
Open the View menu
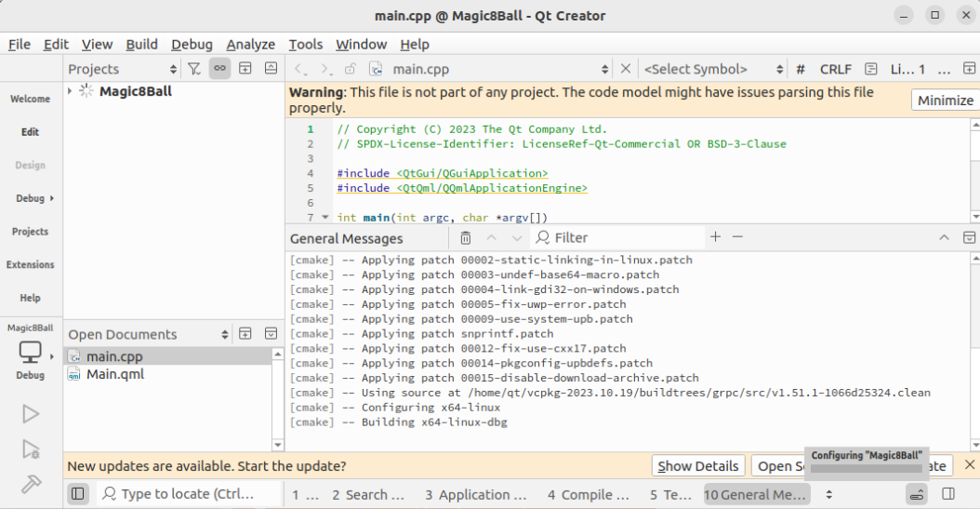(97, 45)
